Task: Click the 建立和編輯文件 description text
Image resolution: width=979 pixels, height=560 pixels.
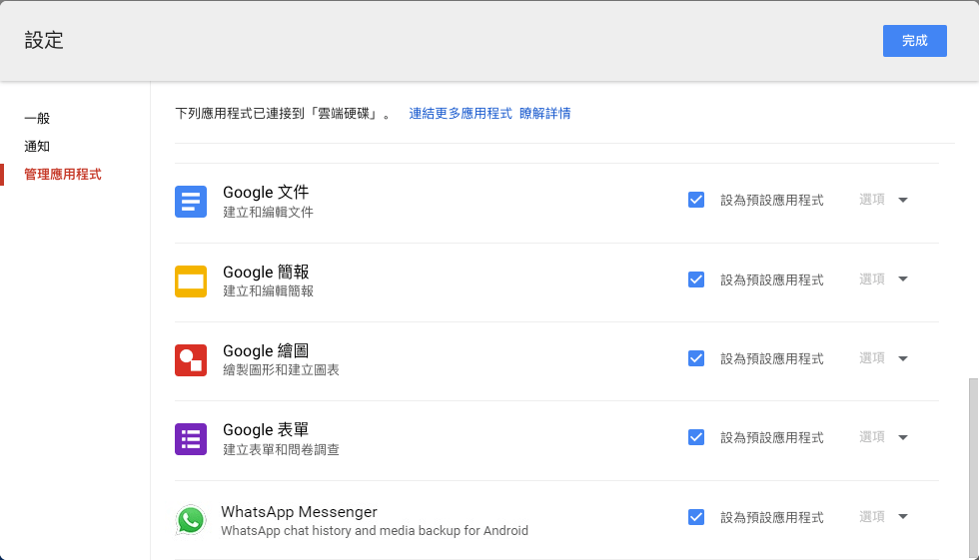Action: click(269, 212)
